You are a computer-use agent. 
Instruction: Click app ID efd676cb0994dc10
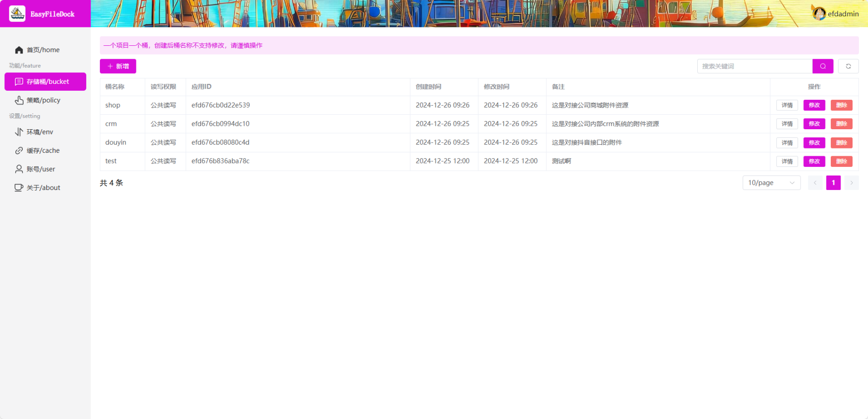pos(220,124)
